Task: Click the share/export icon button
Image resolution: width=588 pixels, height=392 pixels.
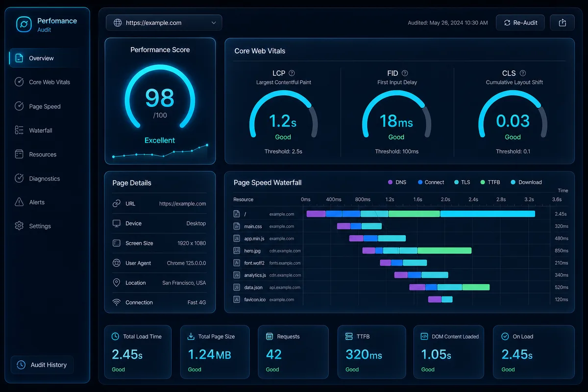Action: coord(562,23)
